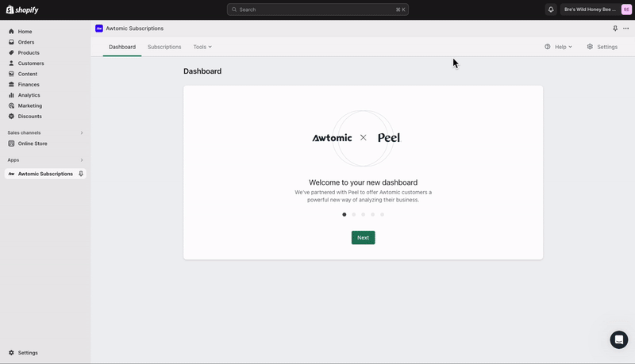This screenshot has width=635, height=364.
Task: Click the Analytics bar chart icon
Action: click(x=11, y=95)
